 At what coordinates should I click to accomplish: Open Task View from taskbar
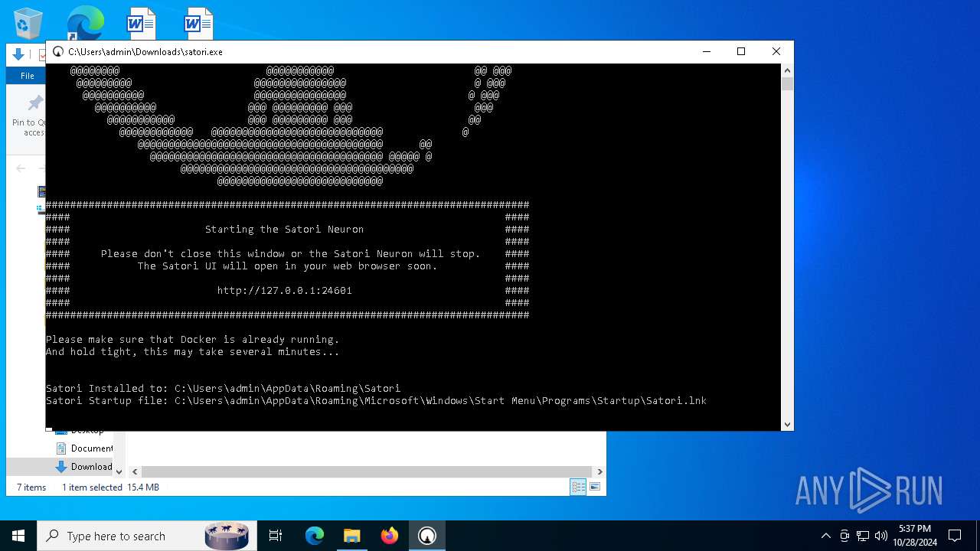click(x=276, y=536)
